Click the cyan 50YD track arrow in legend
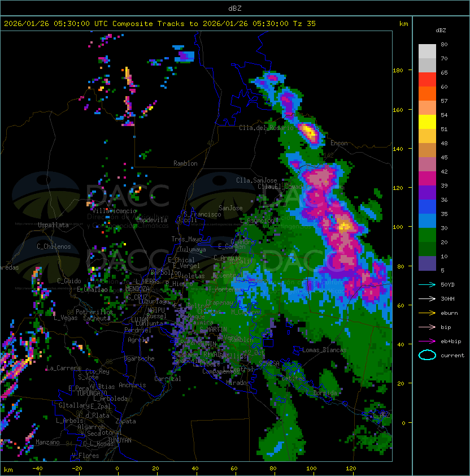This screenshot has width=470, height=476. click(x=427, y=284)
